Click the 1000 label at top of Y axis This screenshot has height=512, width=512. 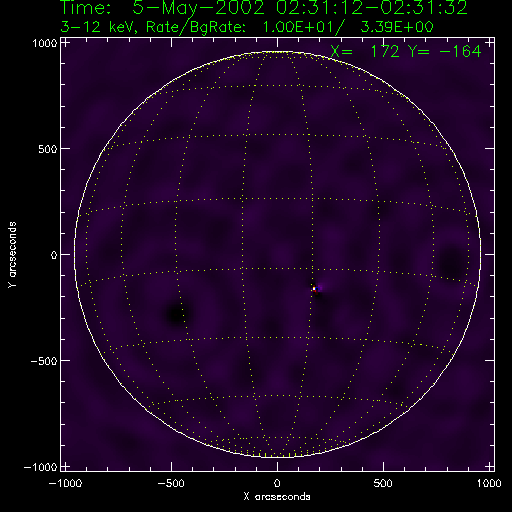tap(45, 43)
